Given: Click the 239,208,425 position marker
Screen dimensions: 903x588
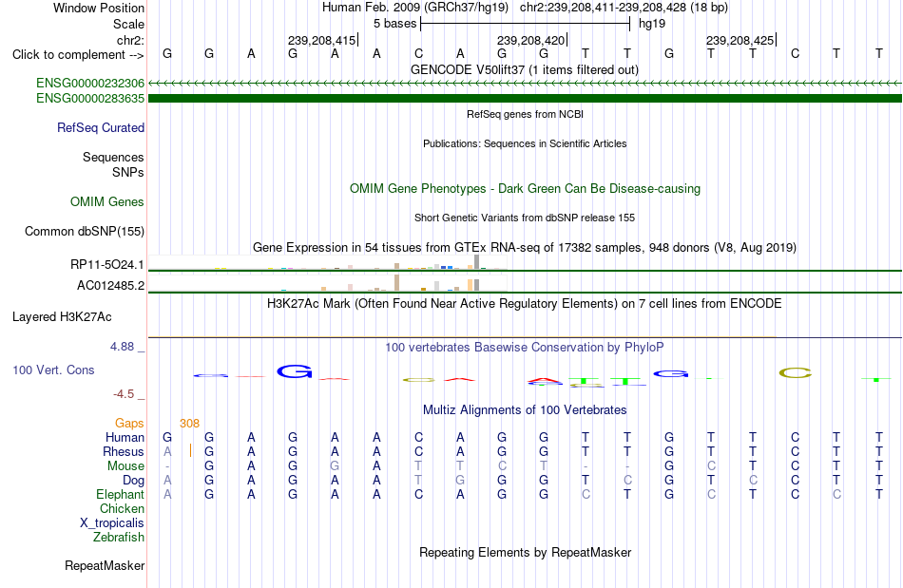Looking at the screenshot, I should pos(740,40).
